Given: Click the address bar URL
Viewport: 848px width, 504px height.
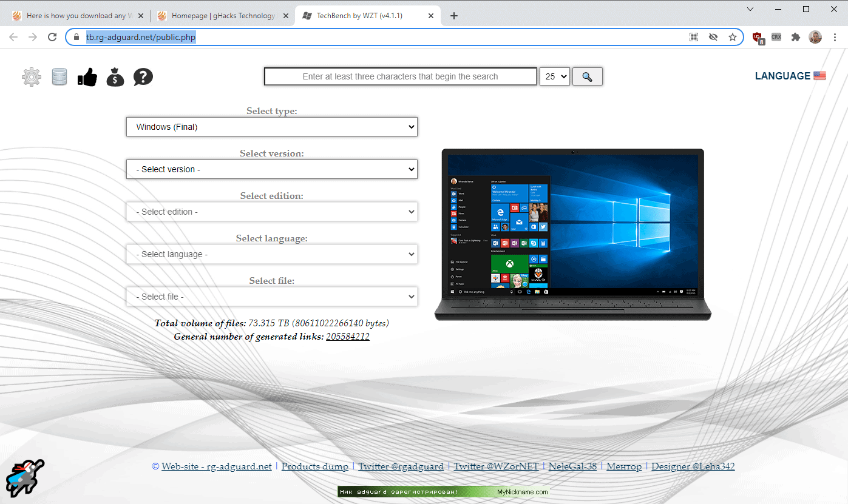Looking at the screenshot, I should 141,37.
